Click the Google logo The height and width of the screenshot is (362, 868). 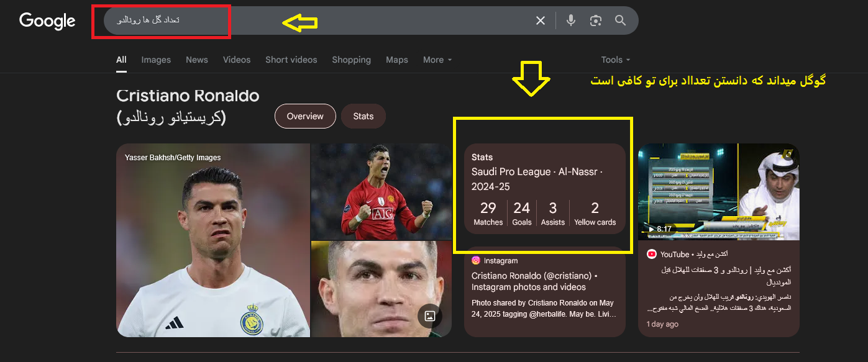pos(47,20)
